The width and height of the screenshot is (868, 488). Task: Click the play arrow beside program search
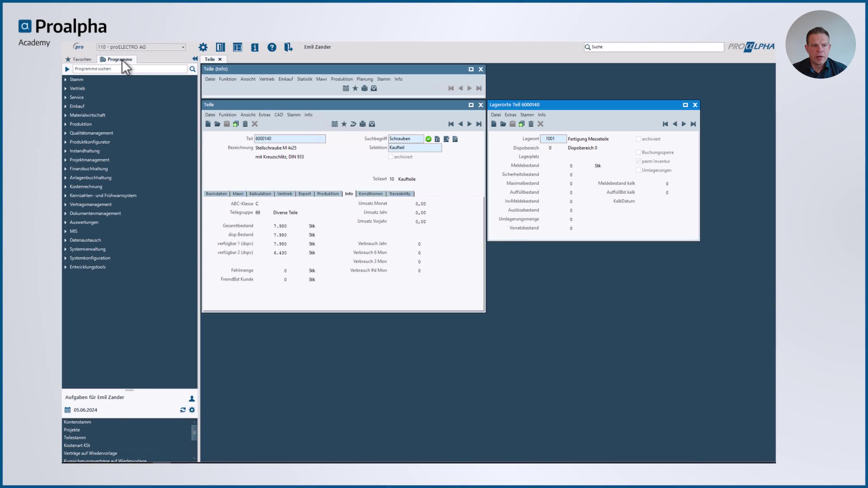(x=67, y=69)
